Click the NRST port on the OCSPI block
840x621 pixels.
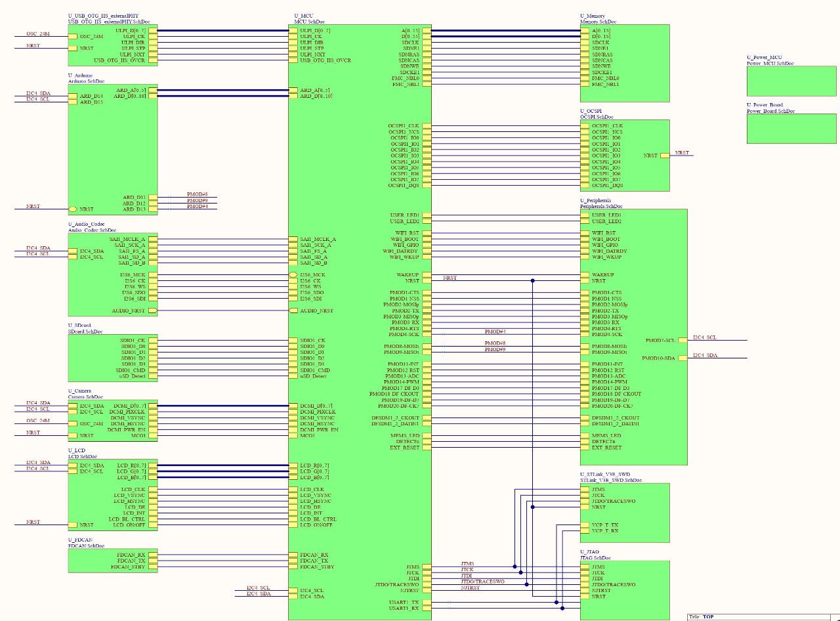point(656,156)
